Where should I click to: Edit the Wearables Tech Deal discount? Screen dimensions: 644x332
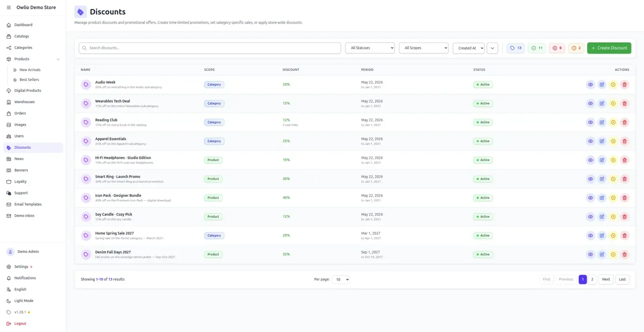point(602,104)
